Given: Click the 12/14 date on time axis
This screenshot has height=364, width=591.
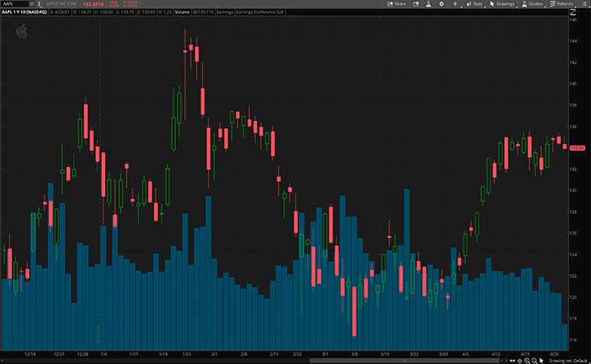Looking at the screenshot, I should [30, 354].
